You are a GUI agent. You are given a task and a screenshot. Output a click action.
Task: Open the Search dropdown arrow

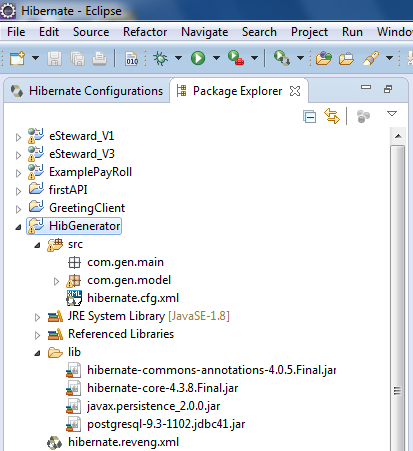tap(389, 58)
